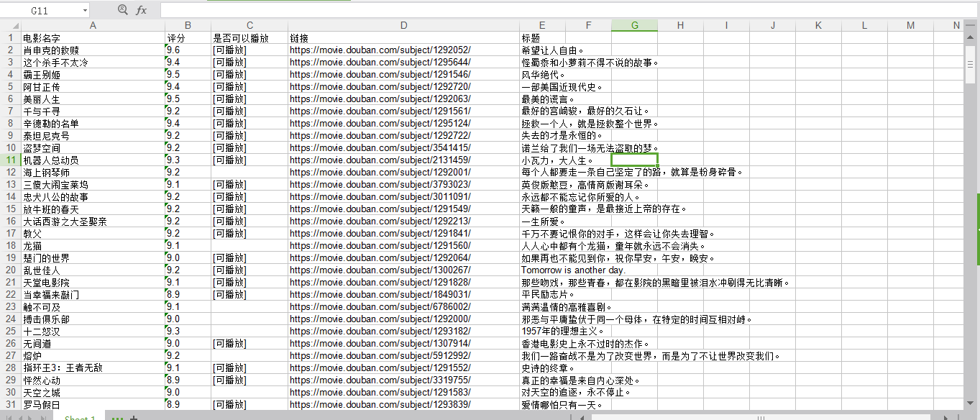Click the green sheet list dots icon
The width and height of the screenshot is (980, 420).
118,418
